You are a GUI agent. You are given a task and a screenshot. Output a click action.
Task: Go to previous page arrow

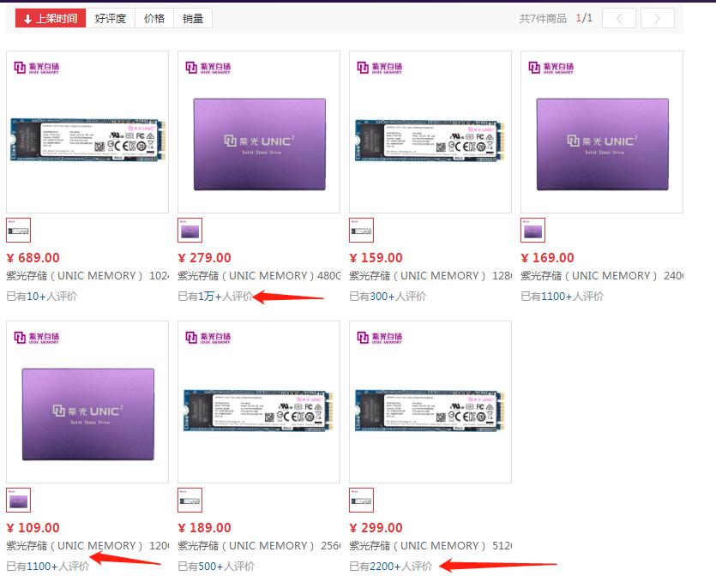619,19
